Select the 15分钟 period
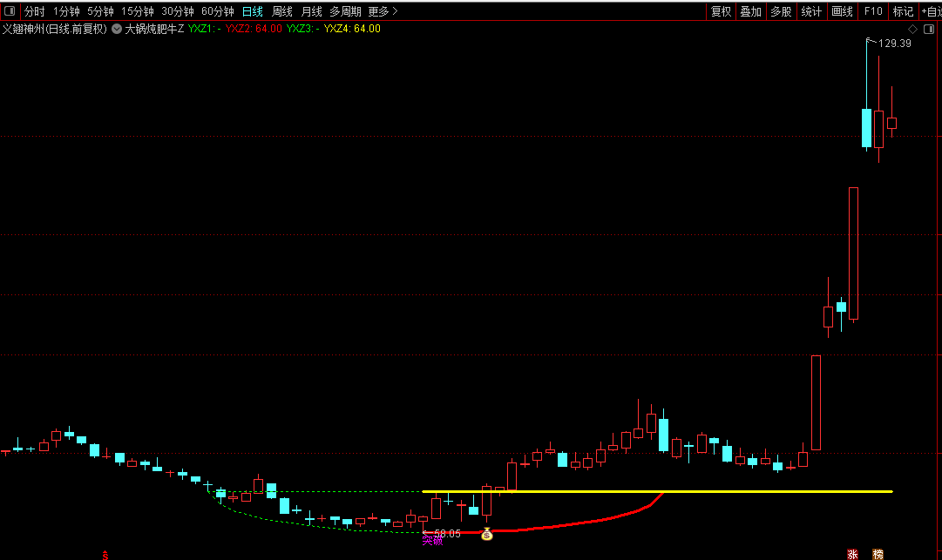The width and height of the screenshot is (942, 560). [x=138, y=11]
